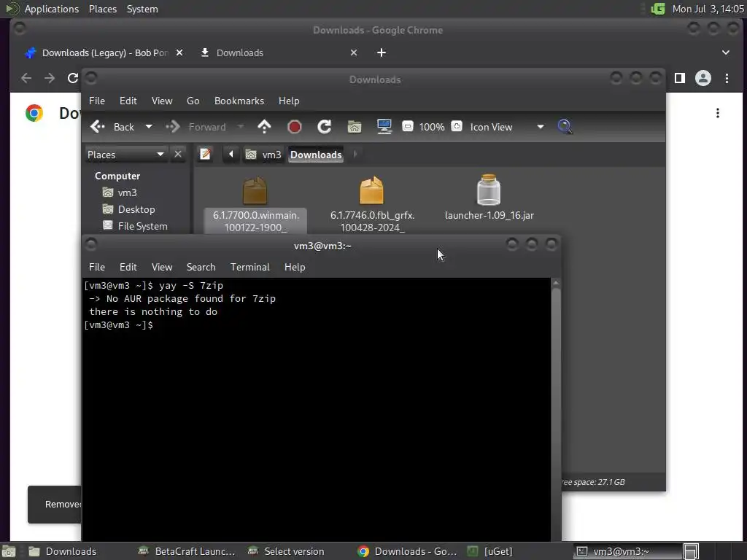Select launcher-1.09_16.jar file

[x=489, y=198]
